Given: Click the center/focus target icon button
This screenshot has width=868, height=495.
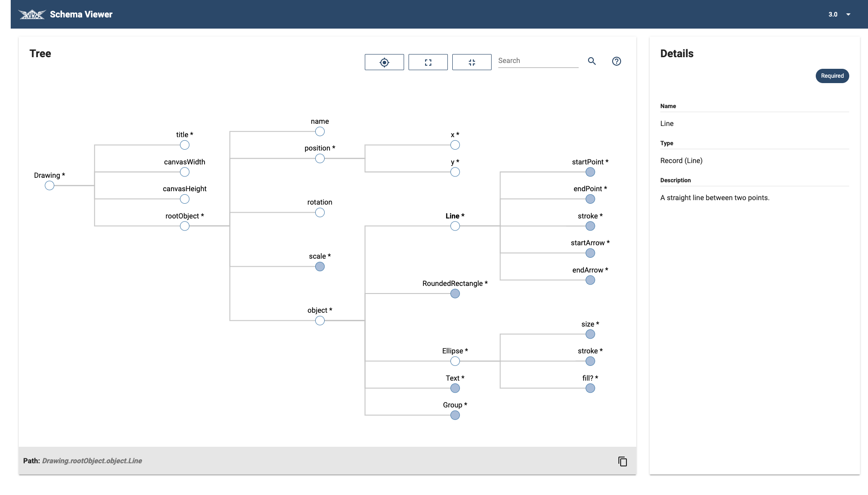Looking at the screenshot, I should [x=384, y=62].
